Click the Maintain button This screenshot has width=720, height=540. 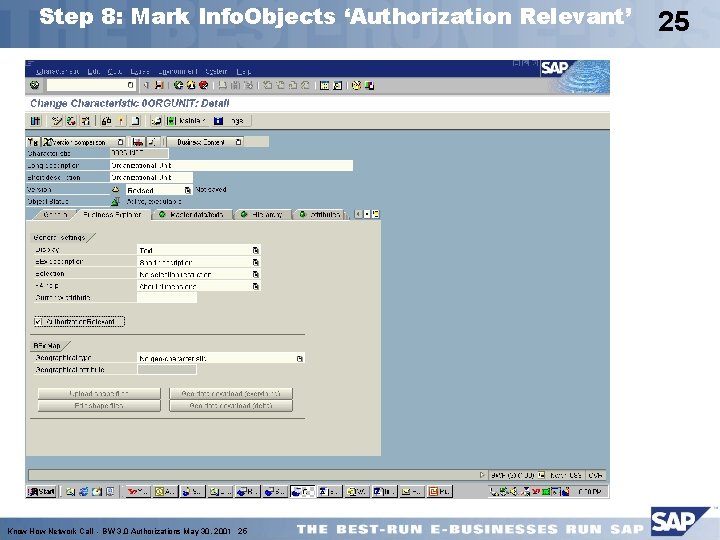tap(186, 121)
